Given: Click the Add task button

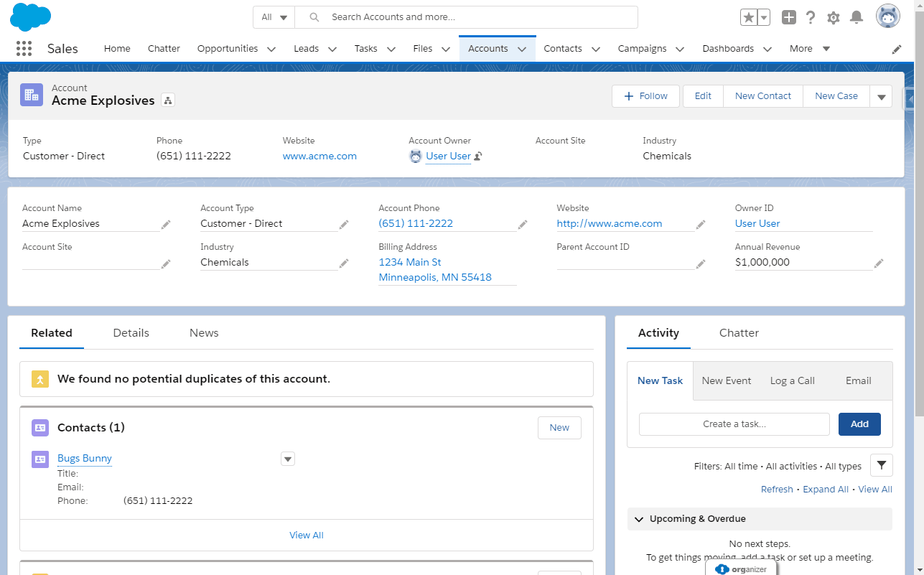Looking at the screenshot, I should pyautogui.click(x=859, y=424).
